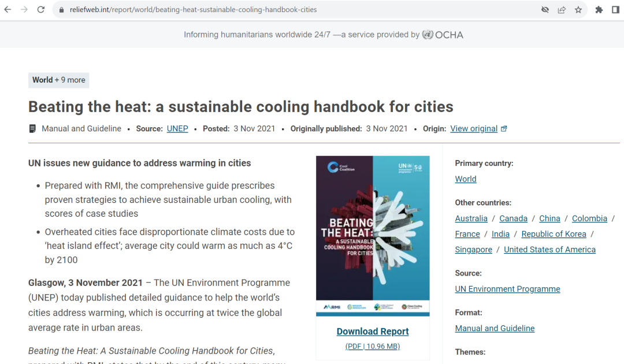Open the UNEP source link
Viewport: 624px width, 364px height.
pyautogui.click(x=177, y=128)
